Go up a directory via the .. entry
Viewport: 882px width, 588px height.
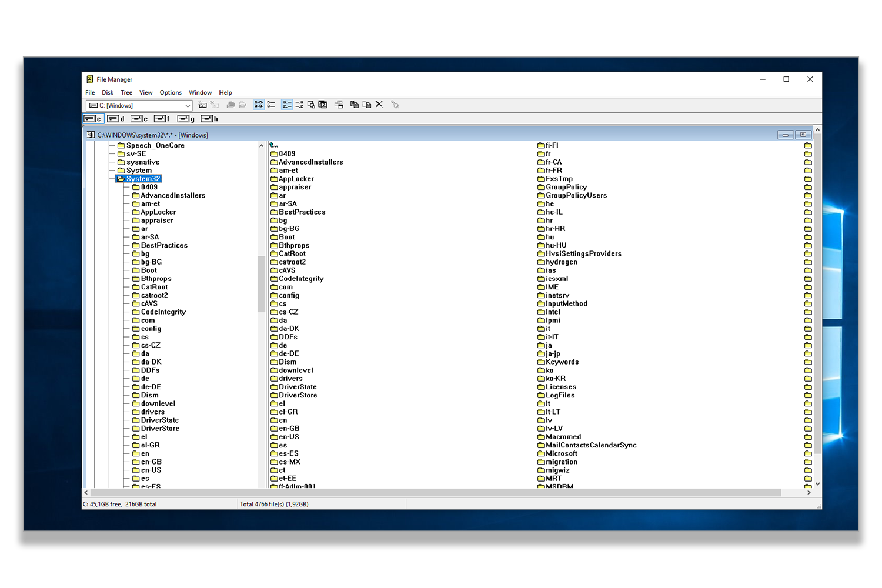point(273,144)
